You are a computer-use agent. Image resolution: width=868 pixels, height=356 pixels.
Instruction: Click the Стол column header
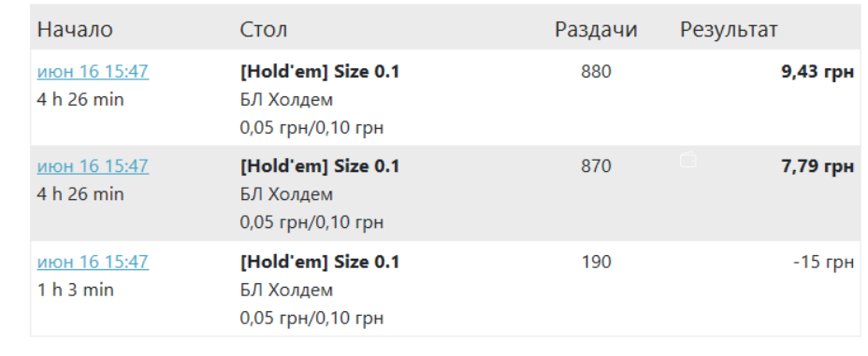tap(264, 29)
